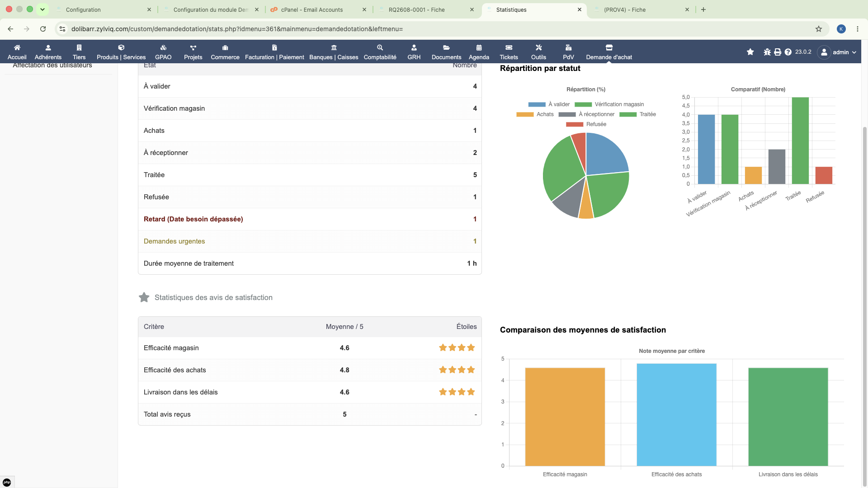Open Affectation des utilisateurs sidebar link
Screen dimensions: 868x488
[52, 66]
